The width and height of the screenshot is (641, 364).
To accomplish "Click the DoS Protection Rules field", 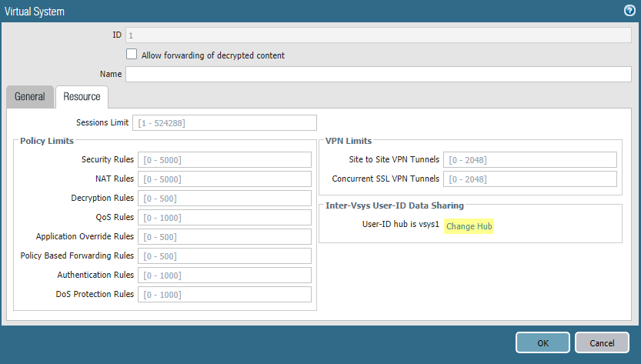I will [x=225, y=294].
